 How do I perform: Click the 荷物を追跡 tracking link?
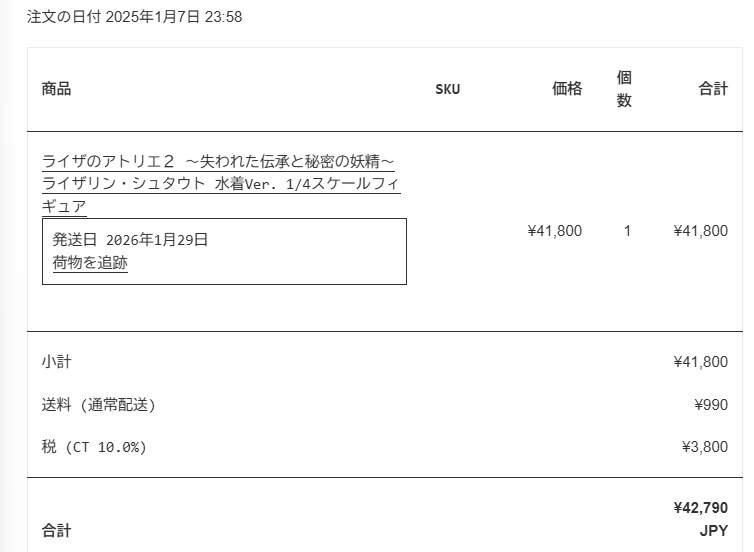click(90, 263)
